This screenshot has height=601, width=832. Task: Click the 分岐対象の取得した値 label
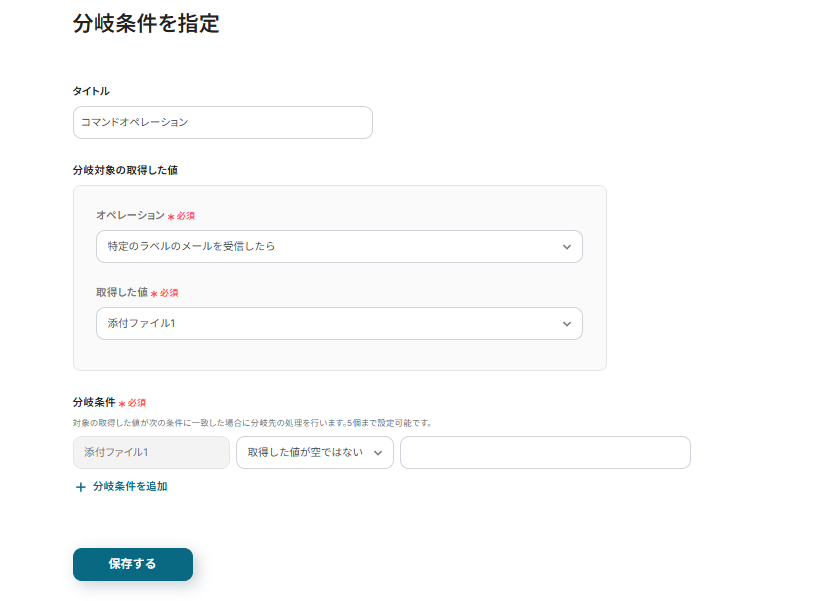pos(125,170)
